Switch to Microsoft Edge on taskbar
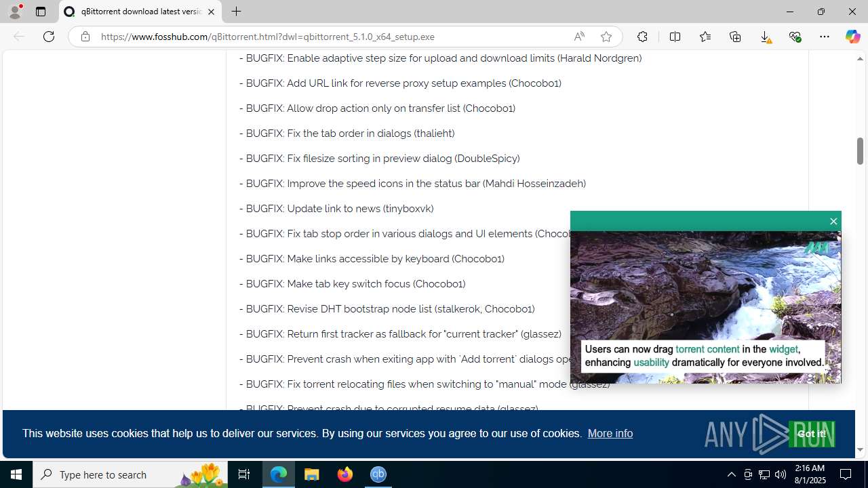 click(x=279, y=474)
